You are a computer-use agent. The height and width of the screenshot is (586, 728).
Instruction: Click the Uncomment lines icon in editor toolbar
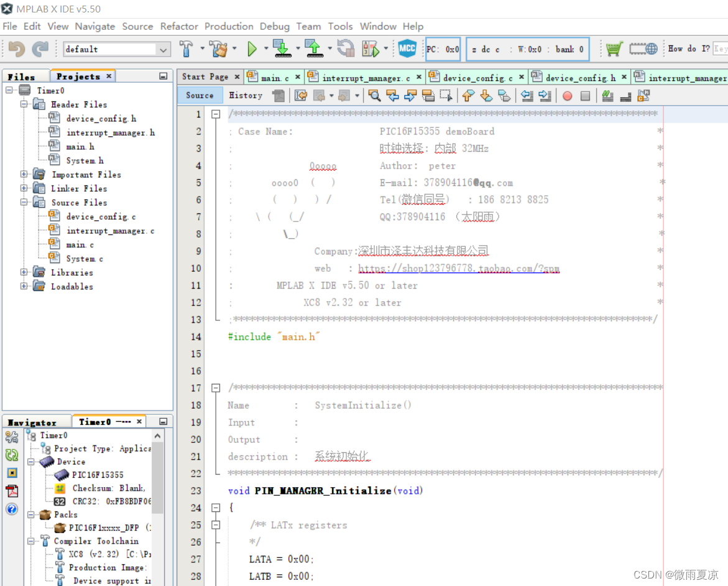coord(625,96)
